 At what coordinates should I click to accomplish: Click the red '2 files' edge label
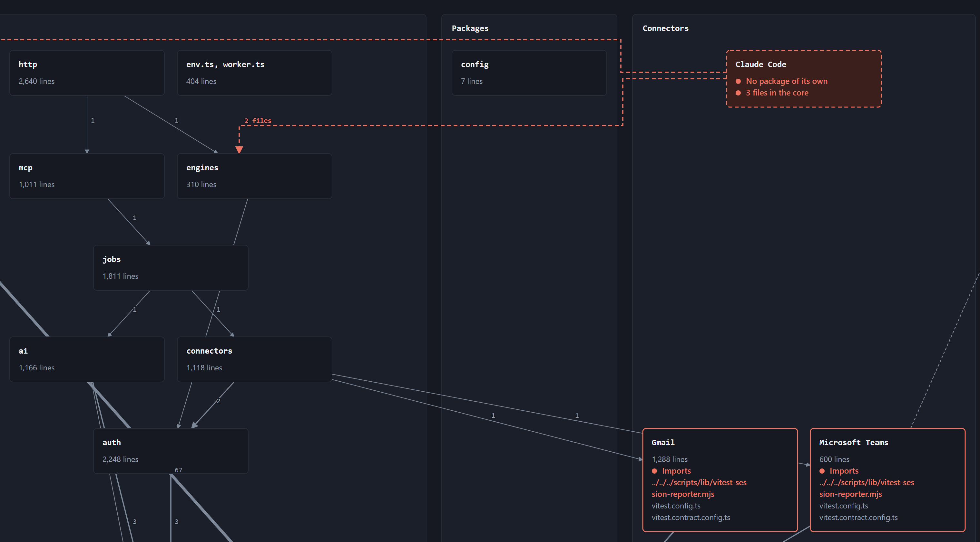click(x=258, y=121)
